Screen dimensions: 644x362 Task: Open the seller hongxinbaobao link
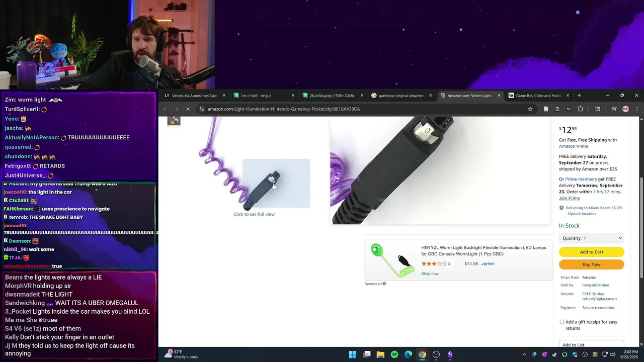[x=595, y=285]
